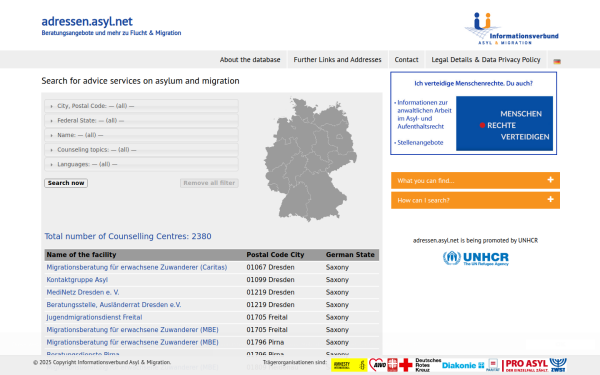Open Migrationsberatung (MBE) entry in 01705 Freital
This screenshot has height=375, width=600.
[x=132, y=329]
